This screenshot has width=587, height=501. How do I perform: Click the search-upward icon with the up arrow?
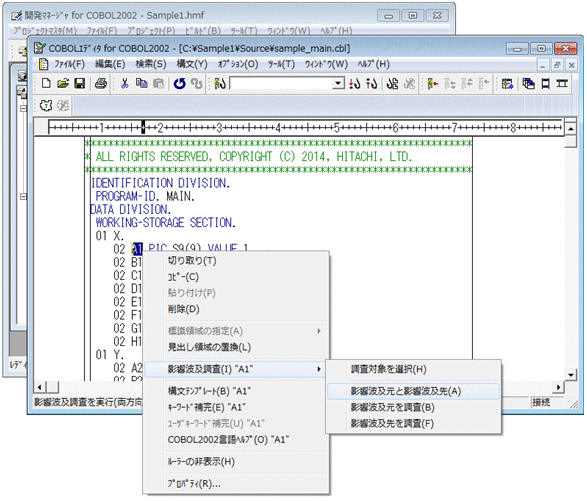371,83
